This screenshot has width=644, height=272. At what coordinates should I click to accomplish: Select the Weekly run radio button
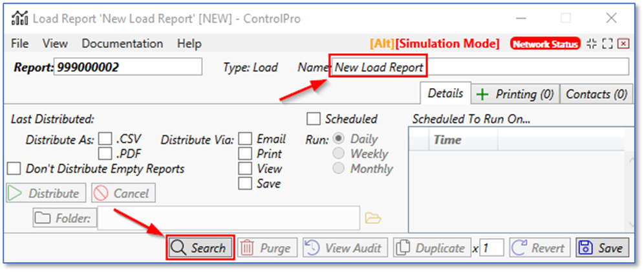point(338,154)
